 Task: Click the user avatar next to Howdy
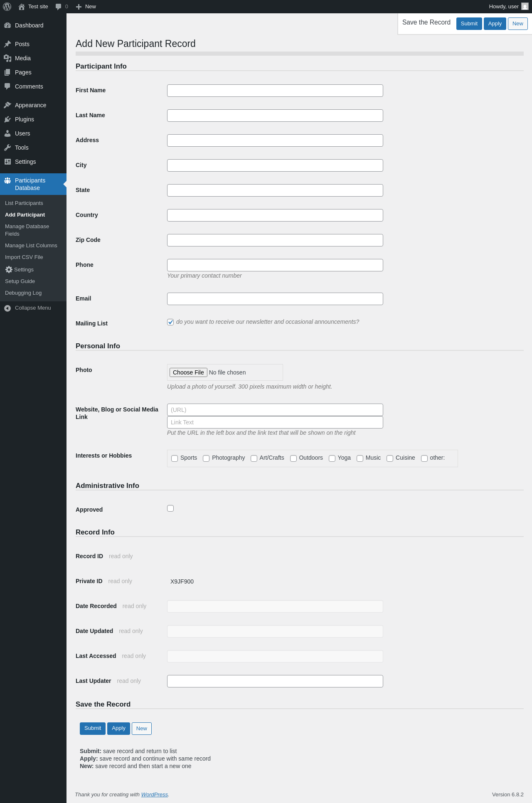click(525, 7)
